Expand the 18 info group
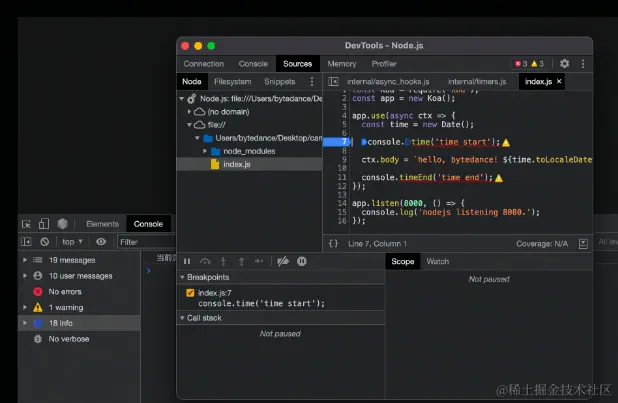Screen dimensions: 618x403 25,323
